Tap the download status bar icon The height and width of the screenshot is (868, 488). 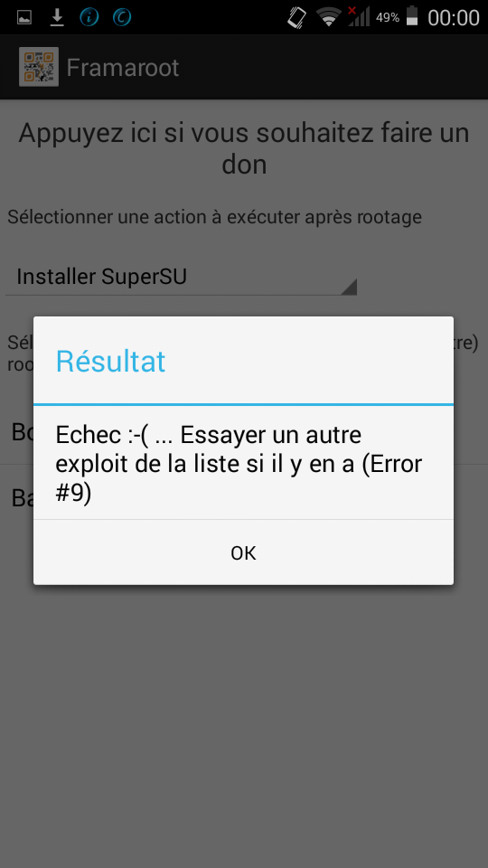click(56, 18)
